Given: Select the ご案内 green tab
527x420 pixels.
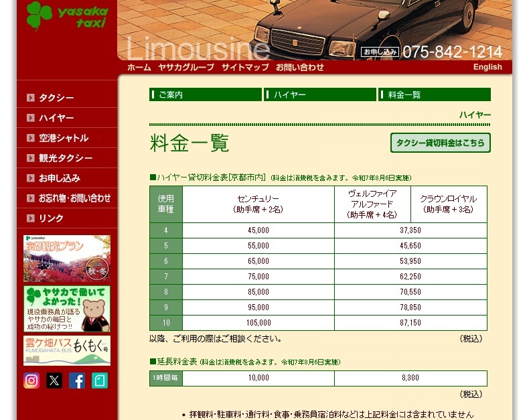Looking at the screenshot, I should point(206,94).
